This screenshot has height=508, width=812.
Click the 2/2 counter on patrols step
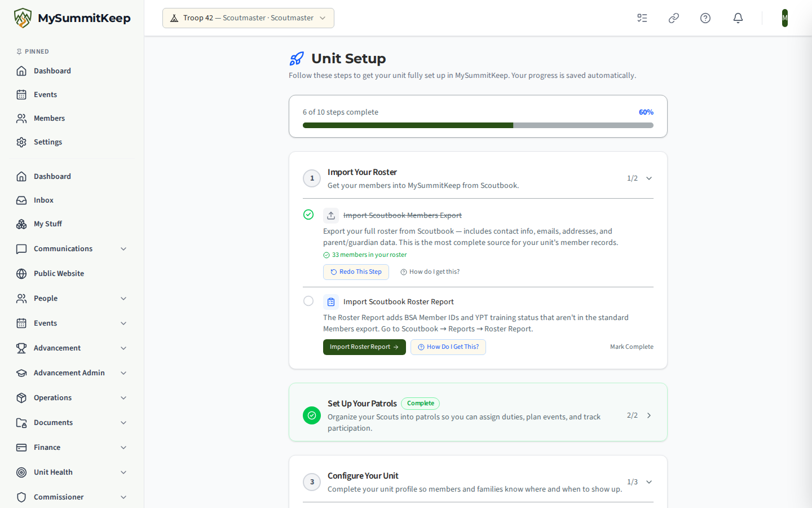632,415
